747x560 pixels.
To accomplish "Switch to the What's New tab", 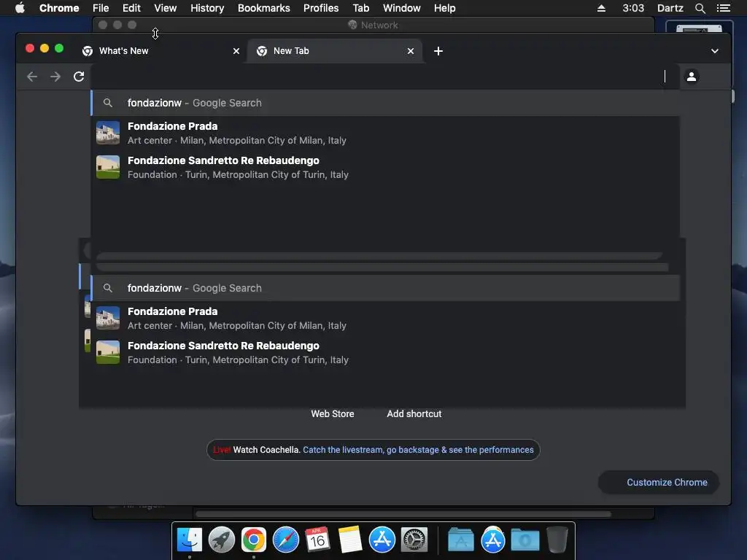I will (x=161, y=51).
